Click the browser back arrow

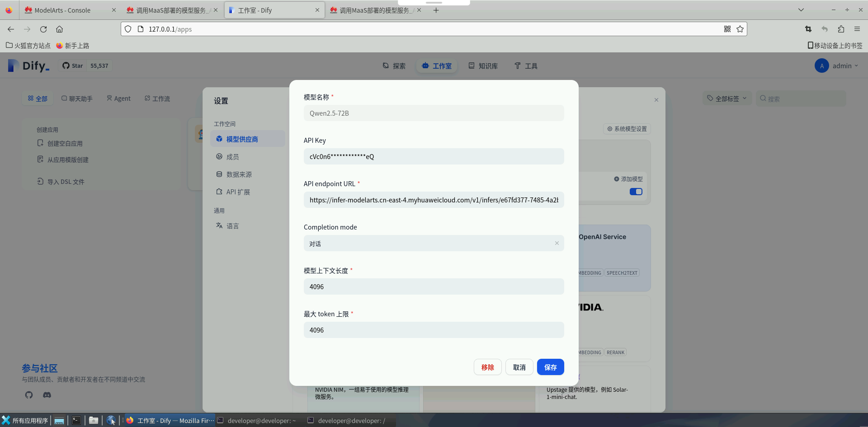click(11, 29)
